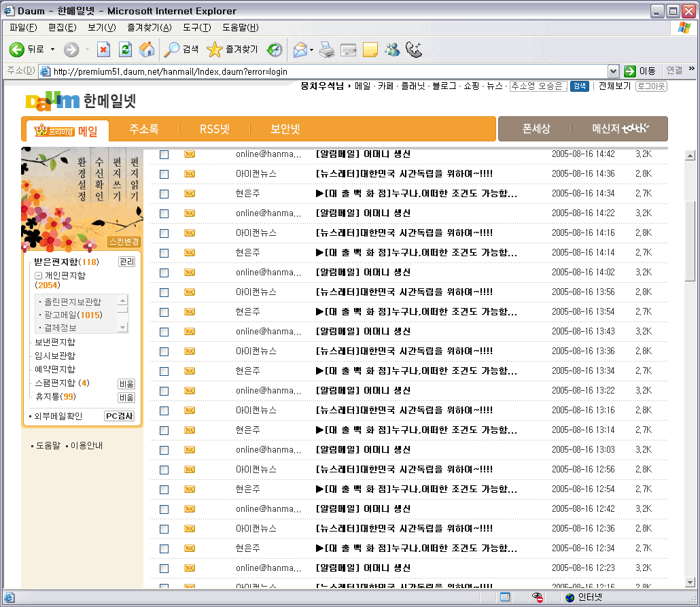Check the box for the 14:34 현은주 email
The image size is (700, 607).
click(x=164, y=194)
